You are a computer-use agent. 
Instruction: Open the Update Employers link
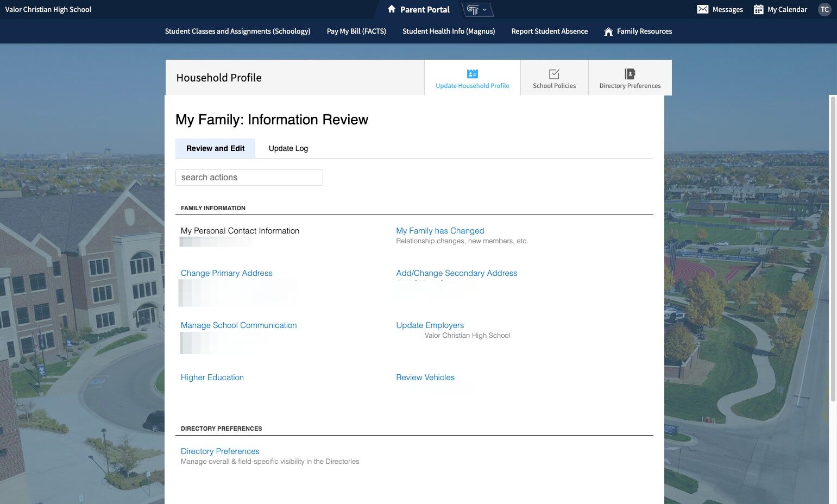[x=430, y=325]
